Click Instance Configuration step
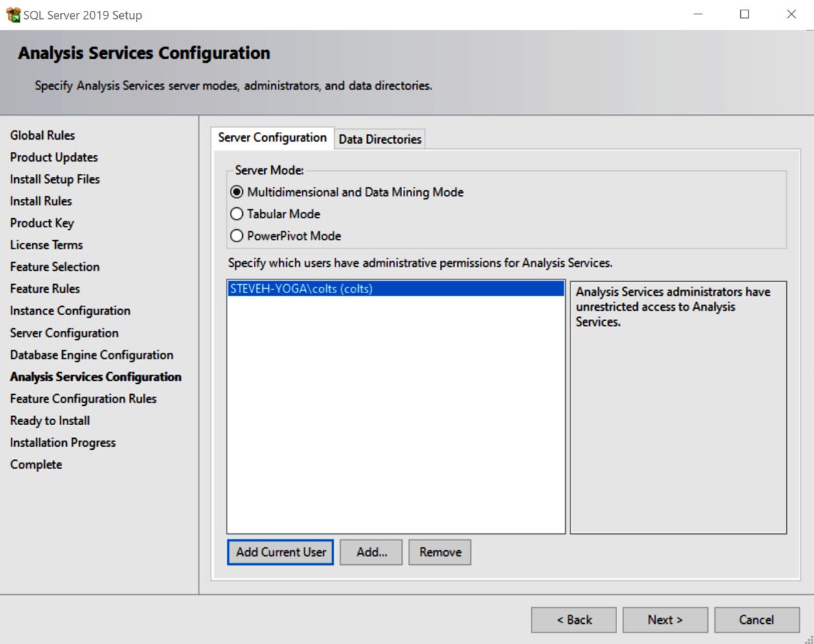814x644 pixels. (70, 311)
